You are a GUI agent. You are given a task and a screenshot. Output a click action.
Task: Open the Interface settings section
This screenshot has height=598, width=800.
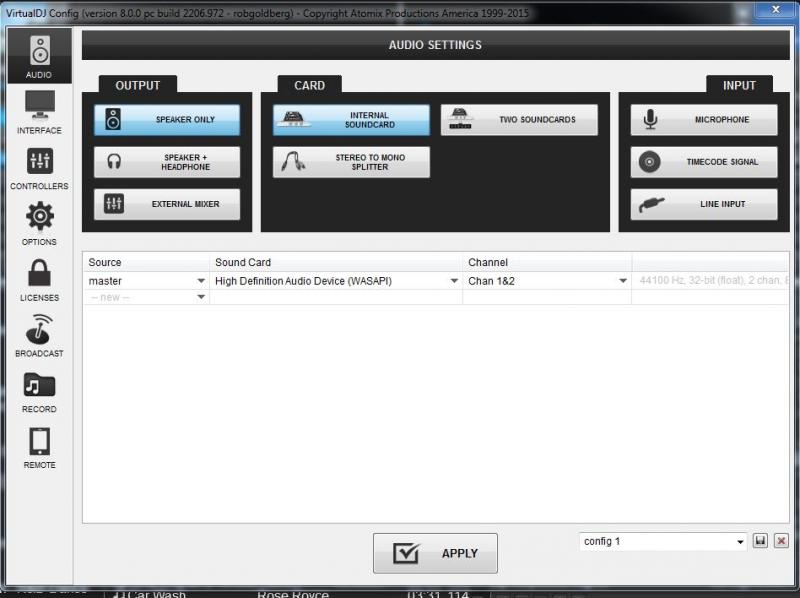39,112
